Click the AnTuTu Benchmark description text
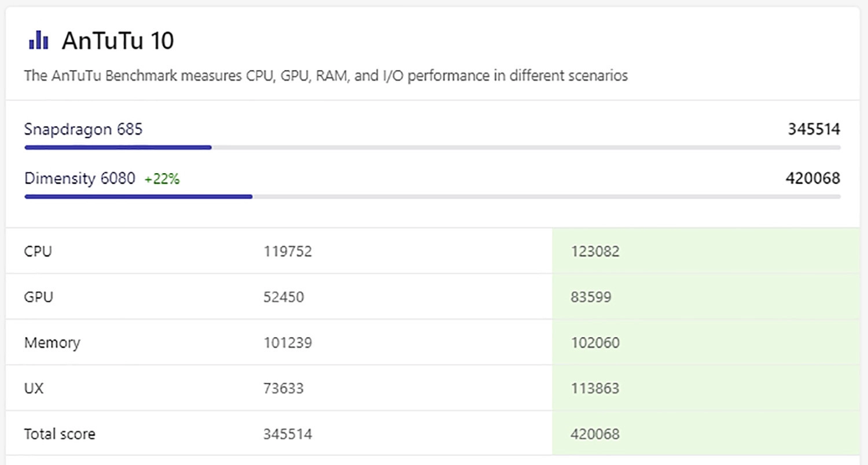 326,76
